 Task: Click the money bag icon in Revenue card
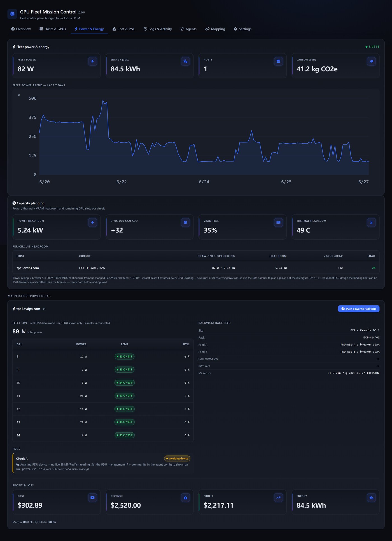click(x=185, y=498)
